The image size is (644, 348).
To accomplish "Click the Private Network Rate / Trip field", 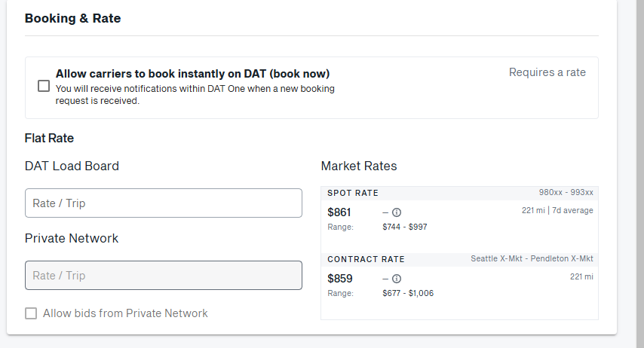I will [163, 276].
